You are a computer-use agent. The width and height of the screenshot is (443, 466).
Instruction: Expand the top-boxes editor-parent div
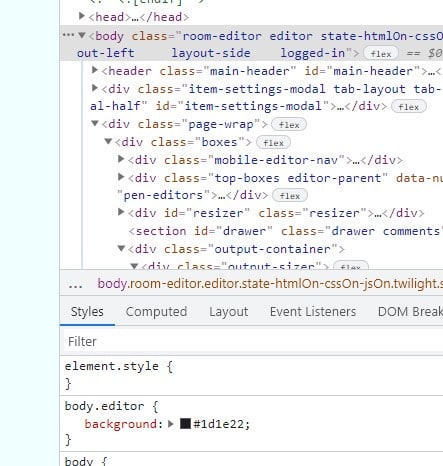[x=121, y=177]
